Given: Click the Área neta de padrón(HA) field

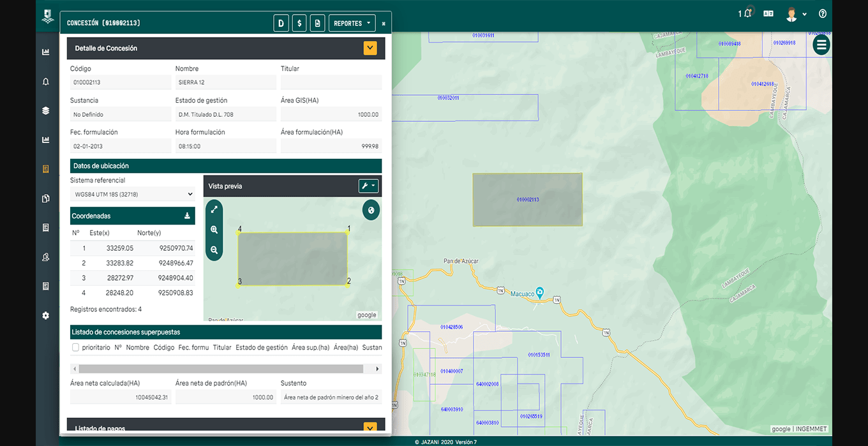Looking at the screenshot, I should 226,397.
